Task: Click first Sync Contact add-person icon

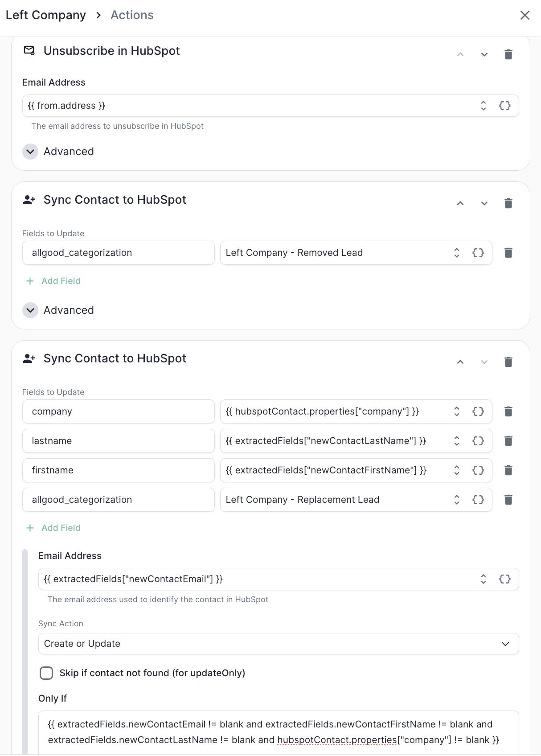Action: pos(29,200)
